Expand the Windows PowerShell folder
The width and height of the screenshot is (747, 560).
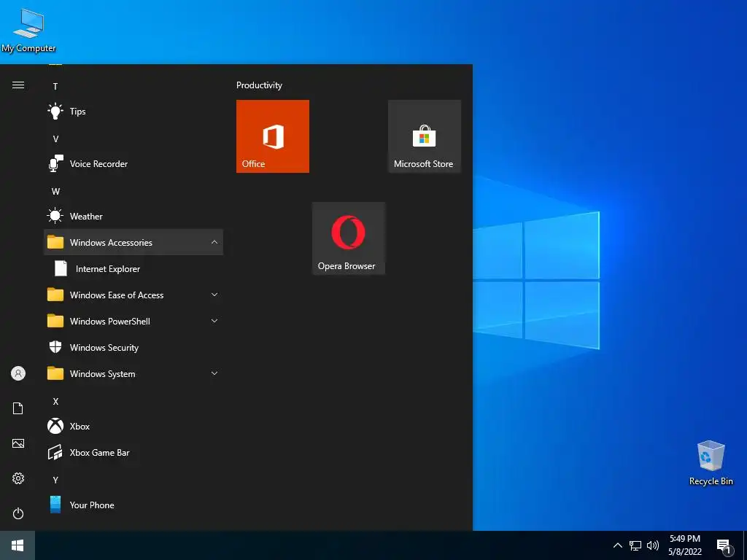133,322
